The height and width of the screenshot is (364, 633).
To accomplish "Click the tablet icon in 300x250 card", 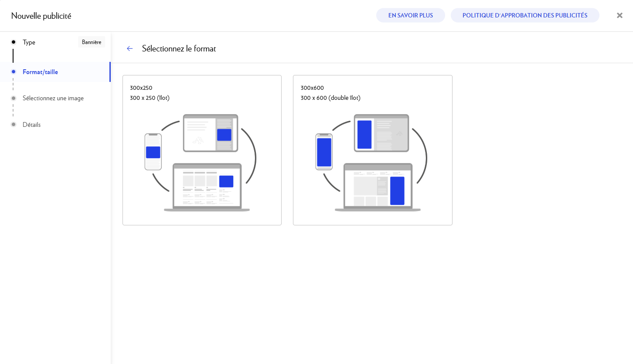I will [211, 133].
